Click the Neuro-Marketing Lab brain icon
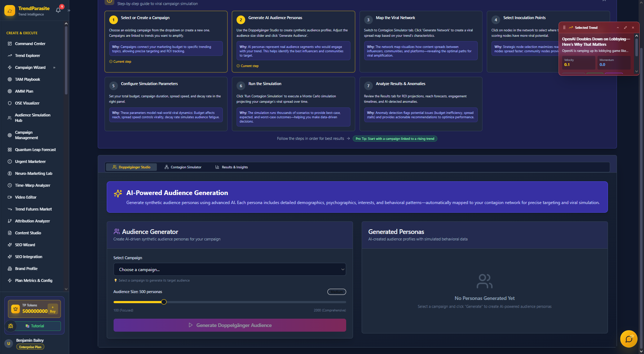 pos(10,173)
